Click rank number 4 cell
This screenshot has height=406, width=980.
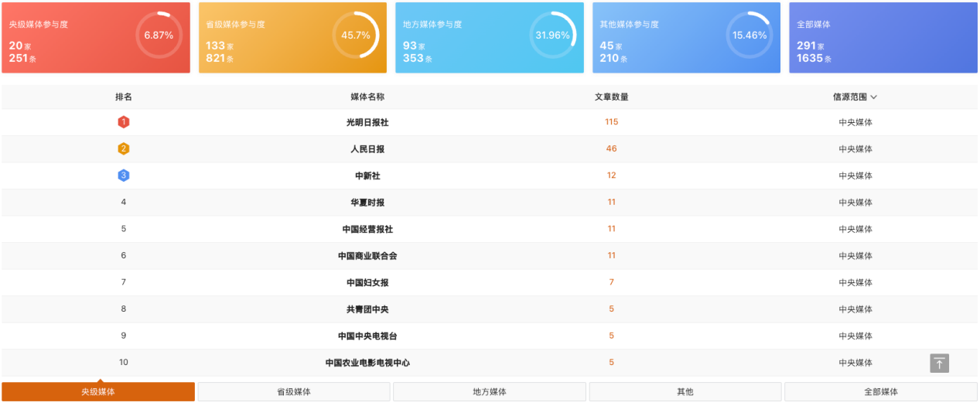click(x=124, y=202)
